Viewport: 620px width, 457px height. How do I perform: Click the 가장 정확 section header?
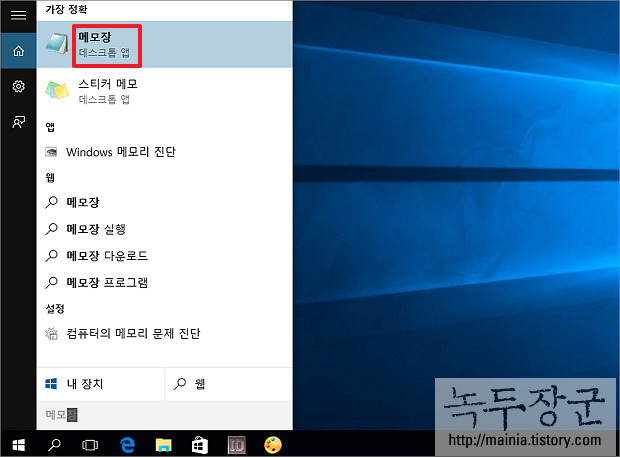click(66, 9)
